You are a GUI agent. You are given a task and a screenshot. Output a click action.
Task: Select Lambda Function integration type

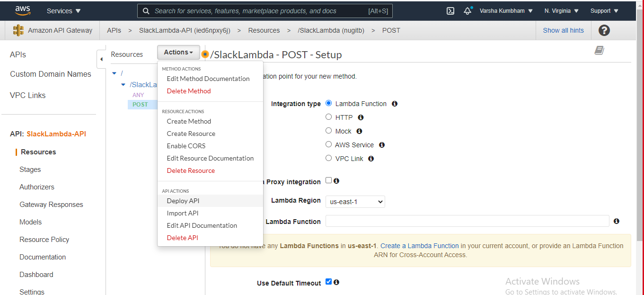pos(328,103)
